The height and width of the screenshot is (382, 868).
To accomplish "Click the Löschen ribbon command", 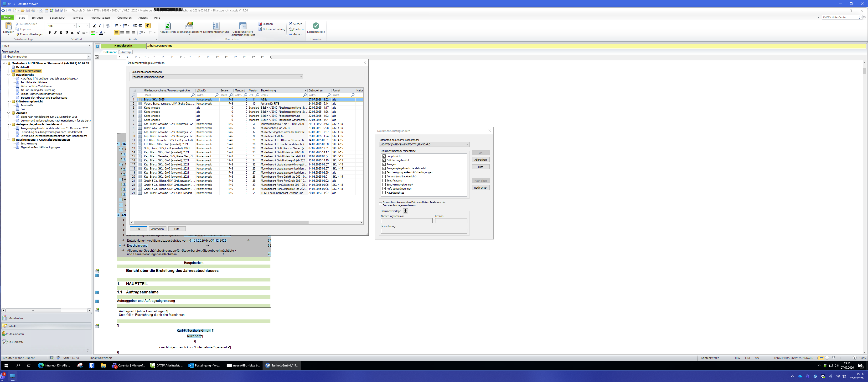I will point(265,24).
